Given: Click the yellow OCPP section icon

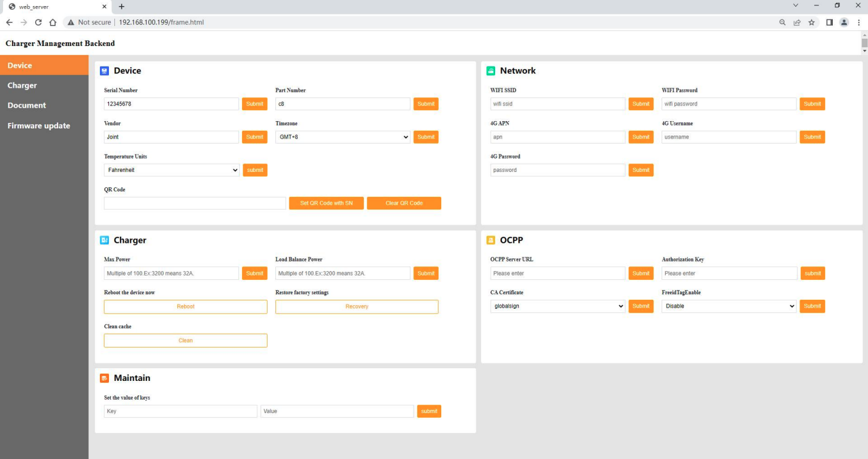Looking at the screenshot, I should coord(491,240).
